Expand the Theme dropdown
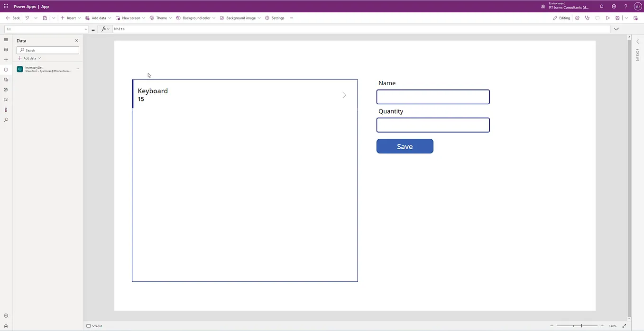 click(170, 18)
